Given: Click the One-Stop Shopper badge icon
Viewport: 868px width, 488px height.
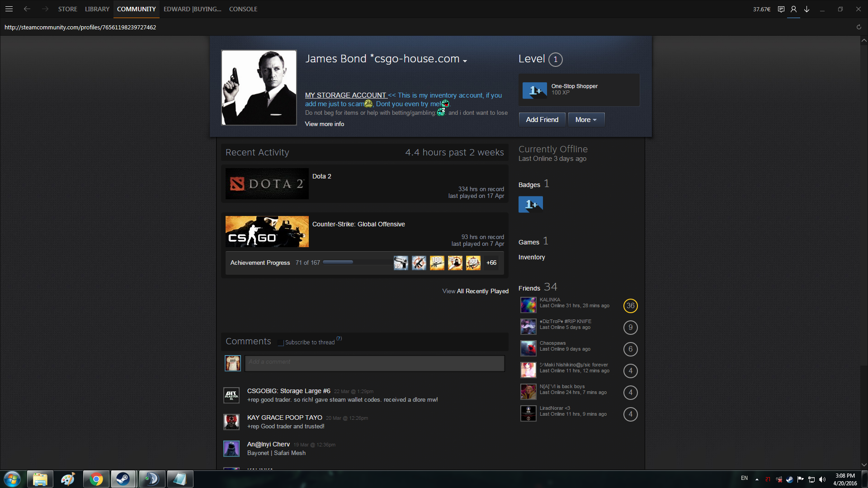Looking at the screenshot, I should (534, 90).
